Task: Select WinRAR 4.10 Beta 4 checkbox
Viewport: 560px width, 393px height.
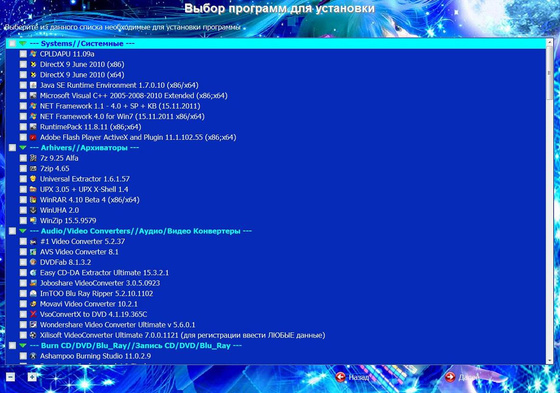Action: click(x=23, y=200)
